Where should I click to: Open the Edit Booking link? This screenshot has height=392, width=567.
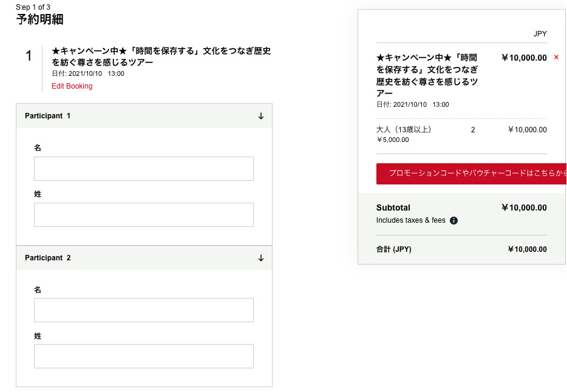pyautogui.click(x=72, y=86)
